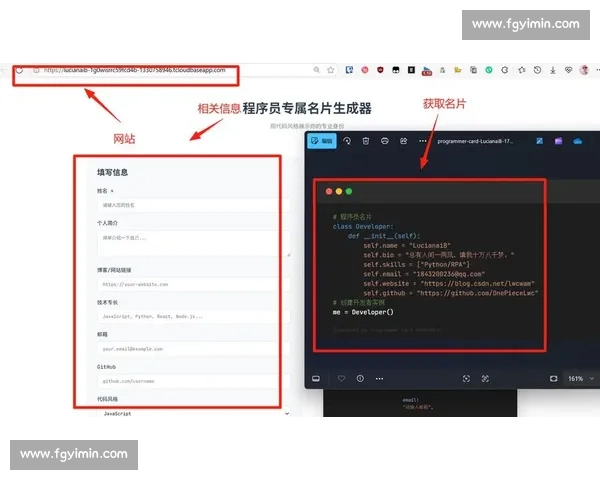Click the focus-frame icon with center dot
The image size is (600, 480).
click(x=466, y=379)
